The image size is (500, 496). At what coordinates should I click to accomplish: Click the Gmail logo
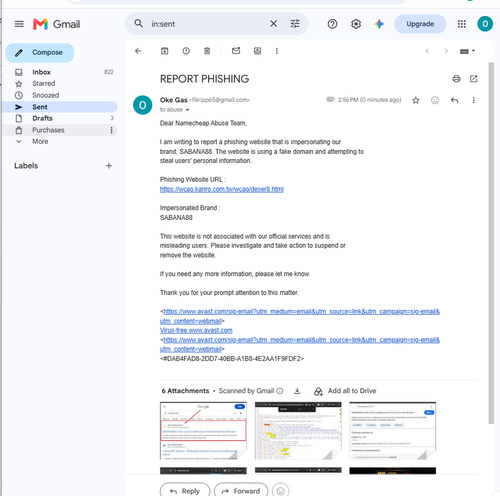[57, 24]
